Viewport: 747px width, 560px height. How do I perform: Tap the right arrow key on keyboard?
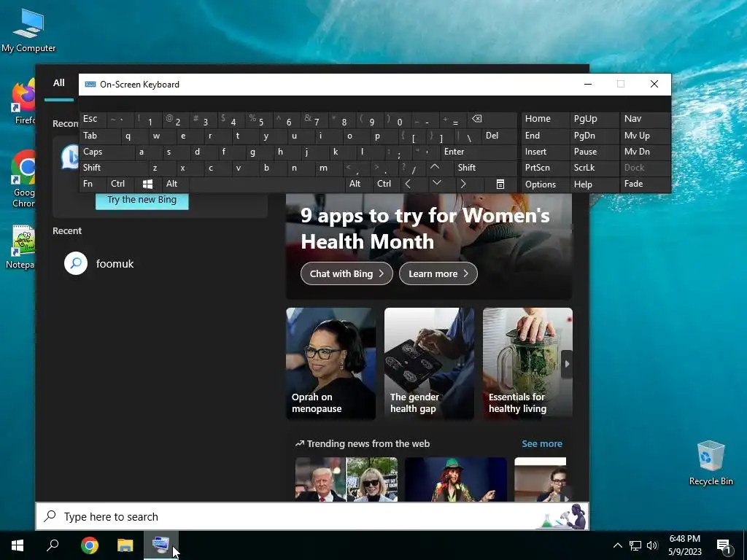coord(463,184)
